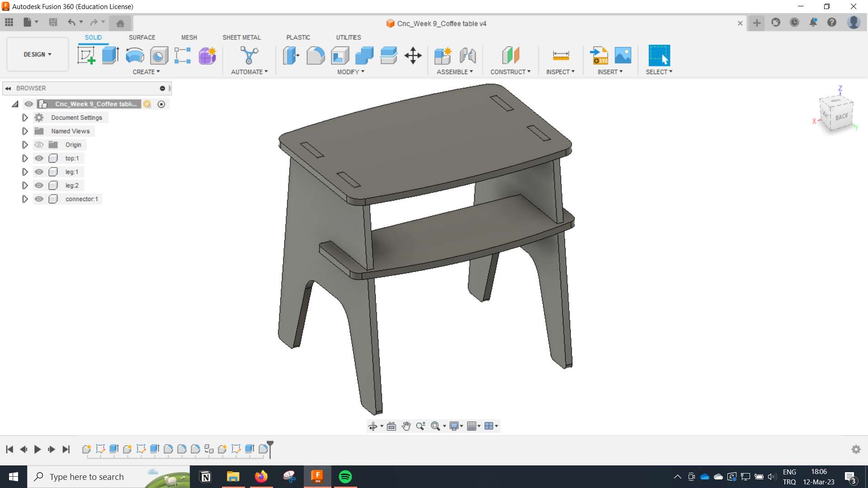
Task: Activate the root component radio button
Action: click(x=161, y=104)
